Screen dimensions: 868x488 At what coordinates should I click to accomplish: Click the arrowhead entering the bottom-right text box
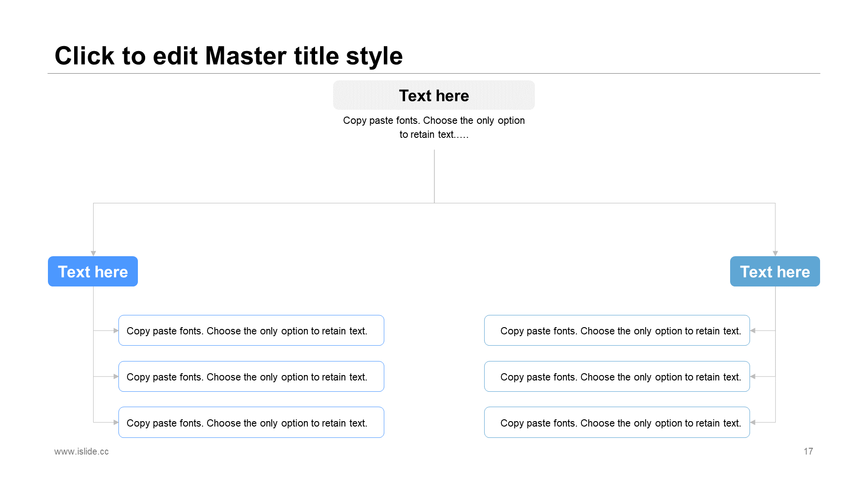click(753, 422)
